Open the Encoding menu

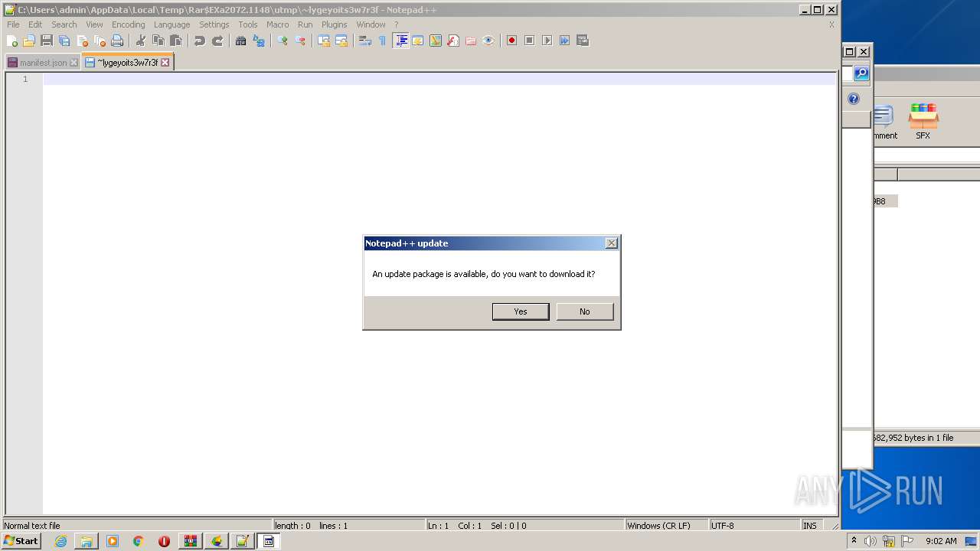pyautogui.click(x=129, y=24)
